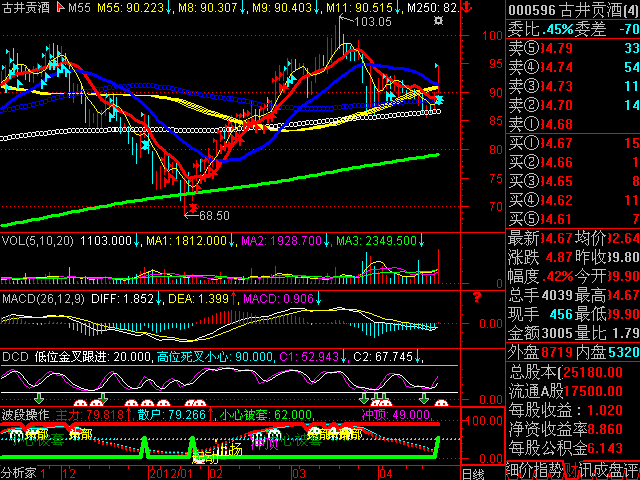640x480 pixels.
Task: Open the 细 tab at the bottom right
Action: [x=513, y=469]
